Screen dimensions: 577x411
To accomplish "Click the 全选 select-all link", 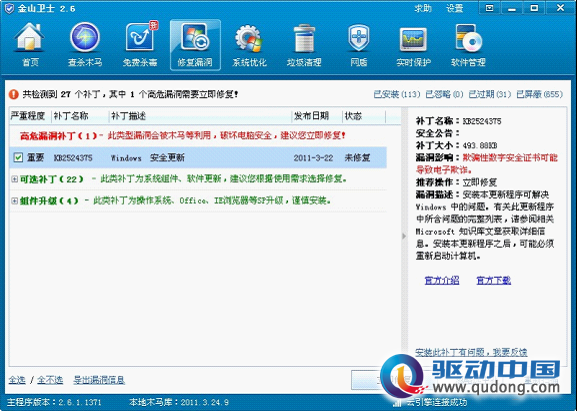I will 17,380.
